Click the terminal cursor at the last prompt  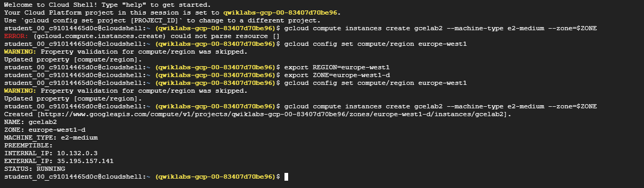(x=287, y=177)
